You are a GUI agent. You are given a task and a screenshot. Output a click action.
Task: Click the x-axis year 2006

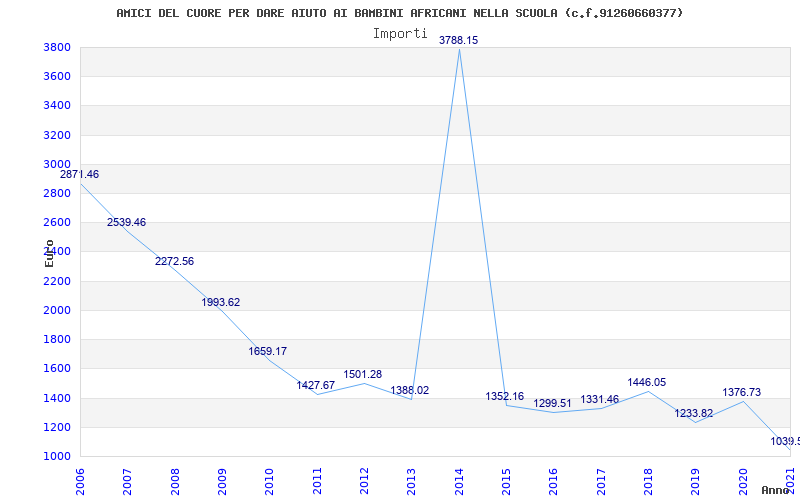coord(80,481)
